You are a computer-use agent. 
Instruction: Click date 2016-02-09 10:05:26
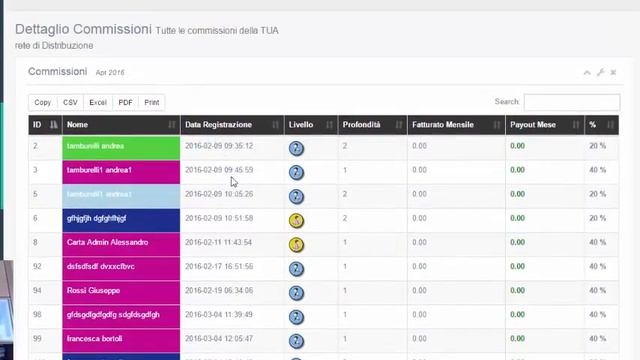[x=219, y=194]
